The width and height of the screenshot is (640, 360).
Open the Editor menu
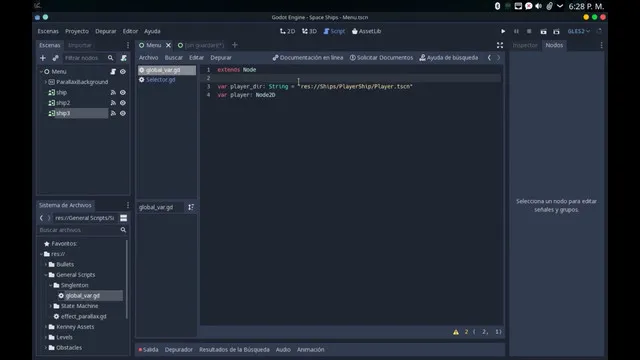pyautogui.click(x=130, y=31)
